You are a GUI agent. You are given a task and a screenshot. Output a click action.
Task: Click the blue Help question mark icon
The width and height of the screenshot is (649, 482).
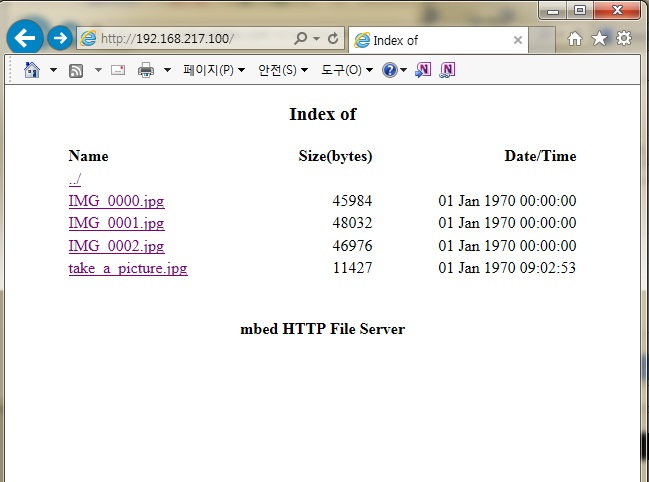389,70
